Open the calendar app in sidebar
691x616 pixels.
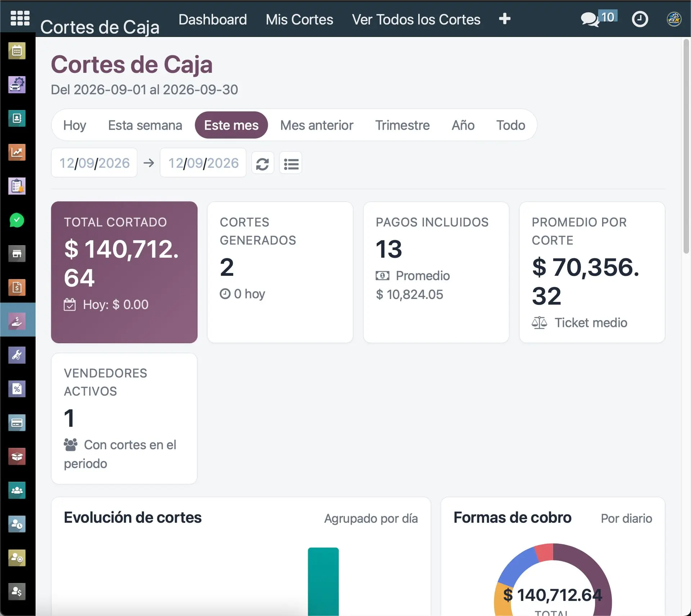pyautogui.click(x=17, y=51)
